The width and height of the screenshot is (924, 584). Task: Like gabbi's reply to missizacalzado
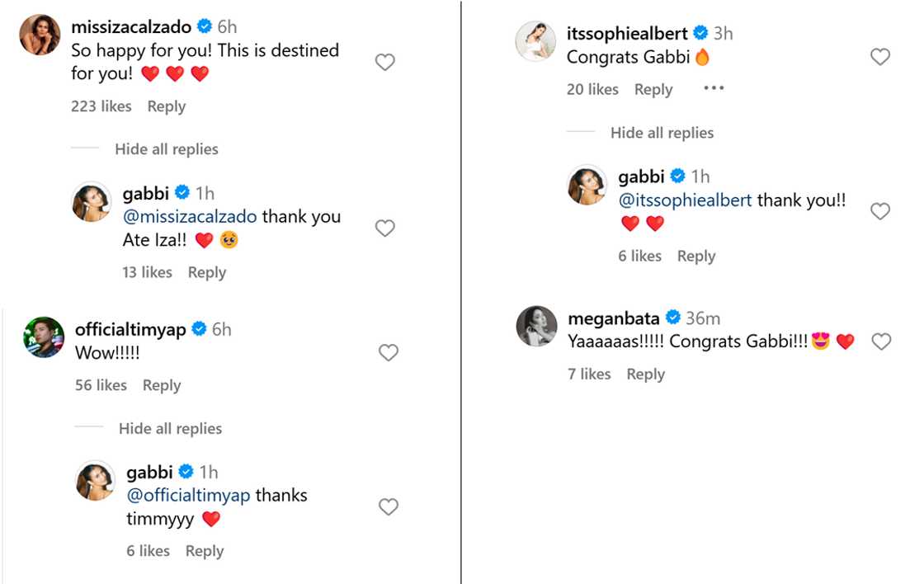pos(384,228)
